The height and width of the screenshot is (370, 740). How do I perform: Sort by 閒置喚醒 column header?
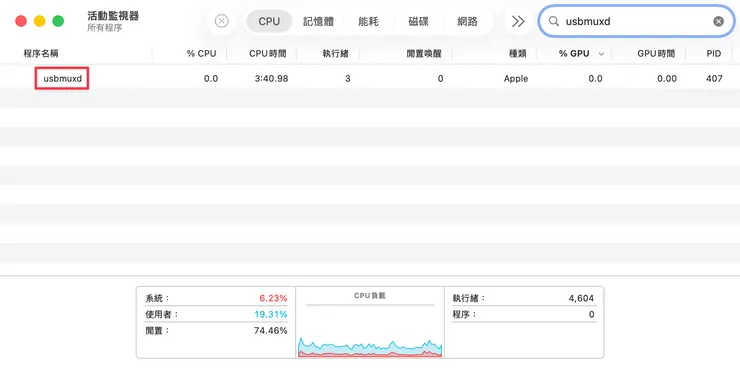tap(424, 53)
